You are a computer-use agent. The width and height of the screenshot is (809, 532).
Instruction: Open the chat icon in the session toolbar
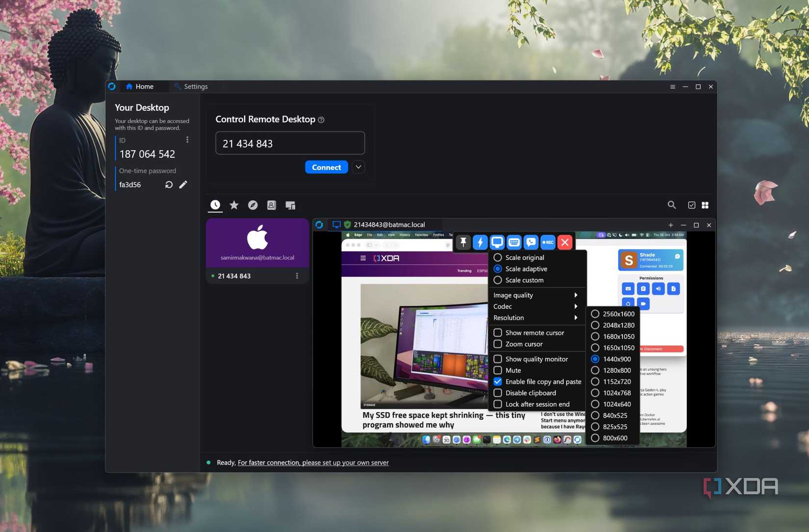pyautogui.click(x=531, y=242)
